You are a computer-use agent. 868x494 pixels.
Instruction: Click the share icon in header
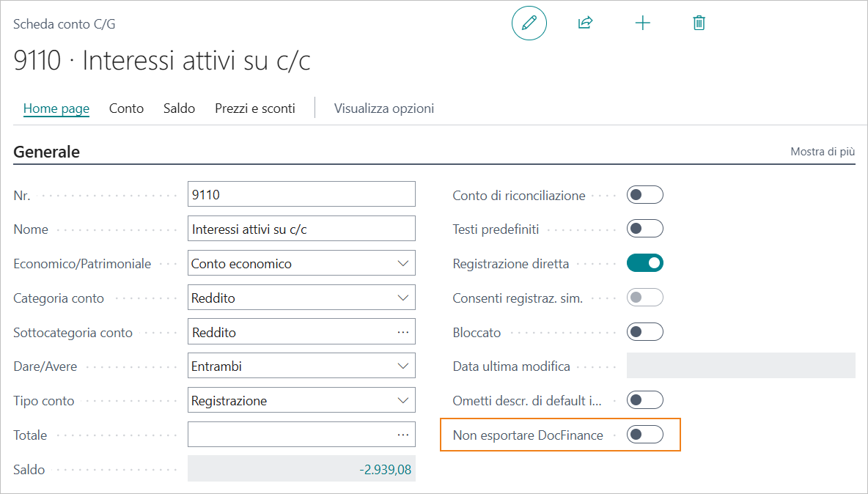pyautogui.click(x=585, y=23)
